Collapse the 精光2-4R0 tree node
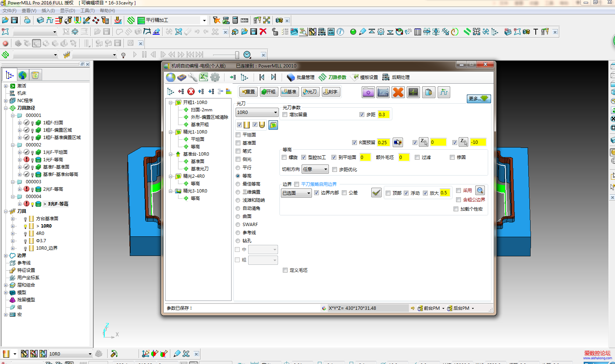The image size is (615, 364). 171,176
